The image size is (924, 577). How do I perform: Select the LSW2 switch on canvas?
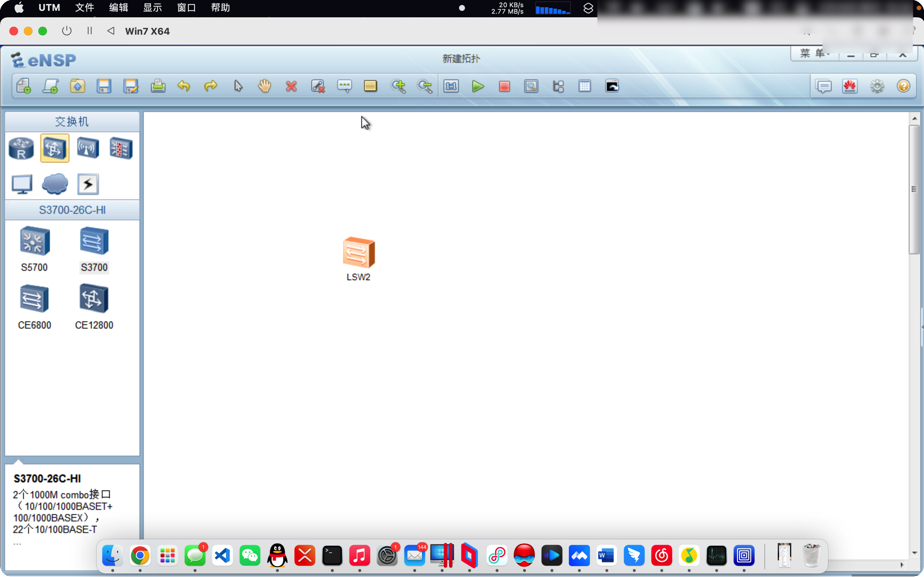coord(359,253)
